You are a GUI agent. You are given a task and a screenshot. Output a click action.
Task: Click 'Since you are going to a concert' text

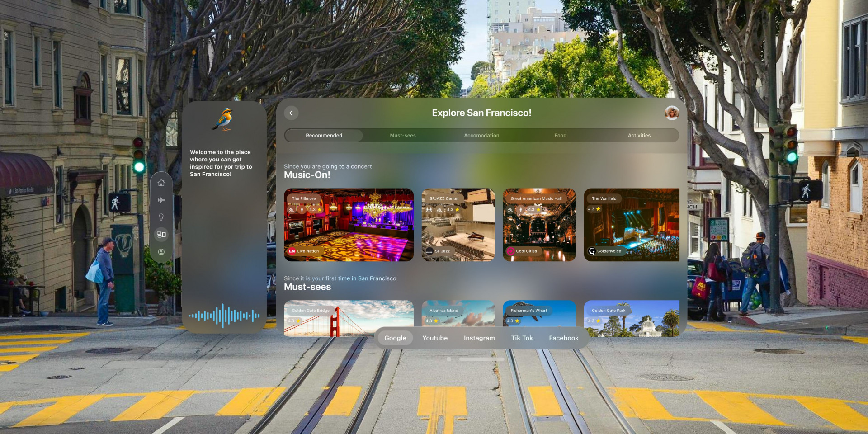[x=328, y=166]
